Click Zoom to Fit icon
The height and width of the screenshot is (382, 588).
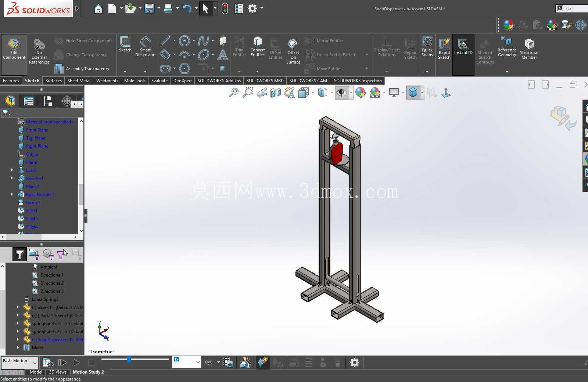click(x=233, y=93)
